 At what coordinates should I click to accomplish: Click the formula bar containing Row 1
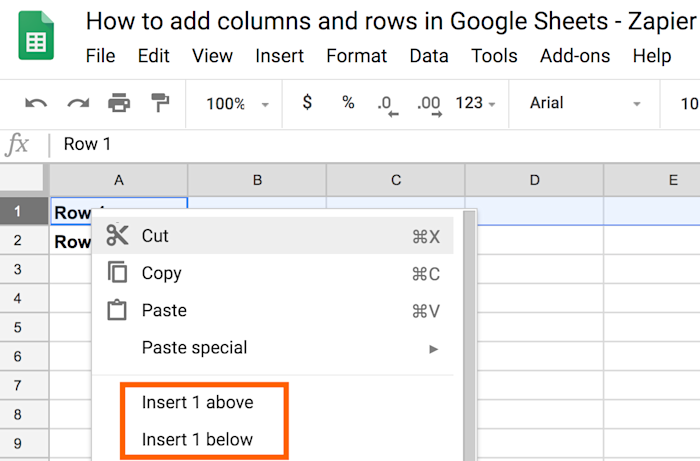coord(375,144)
